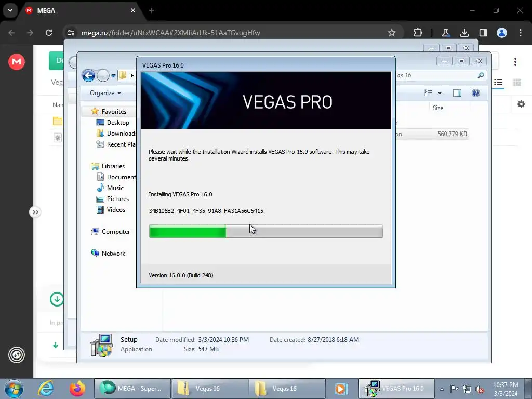Switch MEGA to grid view

(x=517, y=83)
